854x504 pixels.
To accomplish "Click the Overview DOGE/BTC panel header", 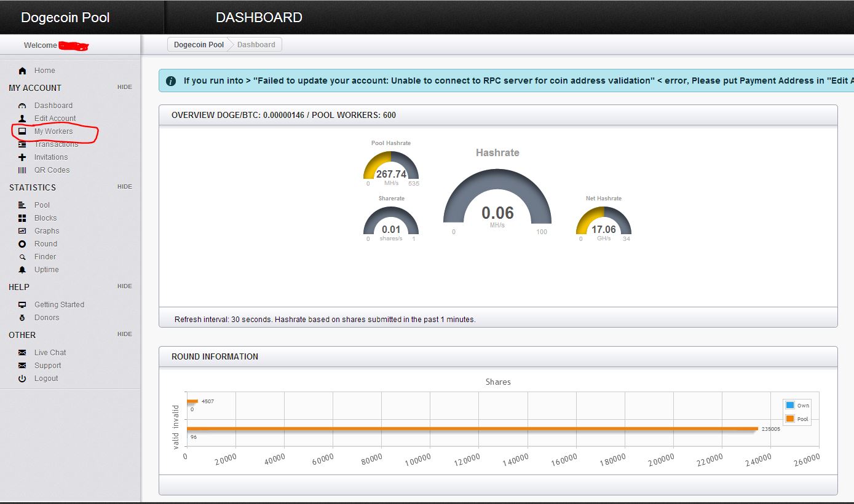I will click(x=498, y=115).
